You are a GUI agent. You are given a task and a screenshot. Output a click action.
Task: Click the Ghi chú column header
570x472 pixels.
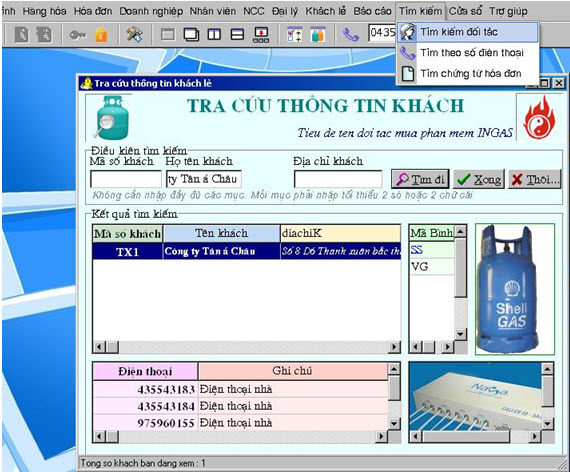pyautogui.click(x=293, y=371)
